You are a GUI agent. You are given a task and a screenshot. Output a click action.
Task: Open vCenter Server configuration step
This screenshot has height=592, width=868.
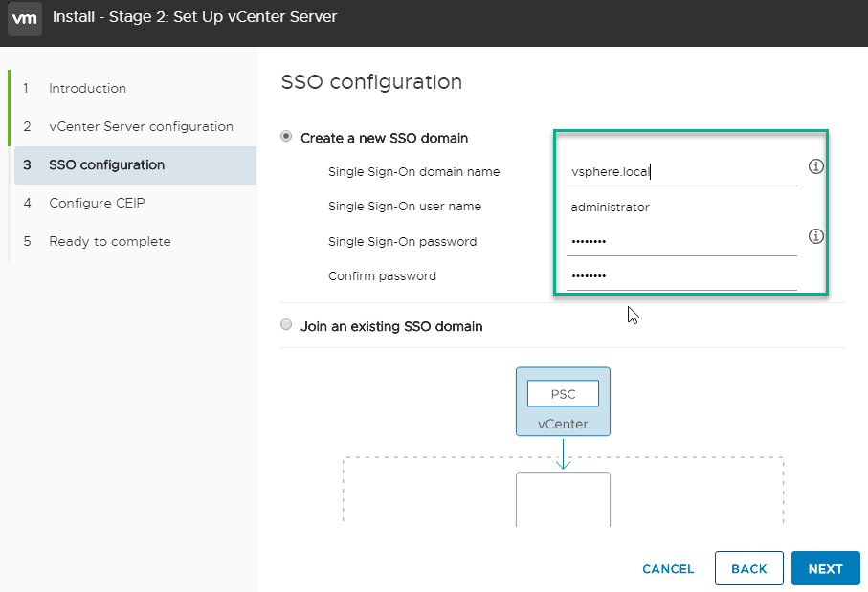pos(141,126)
